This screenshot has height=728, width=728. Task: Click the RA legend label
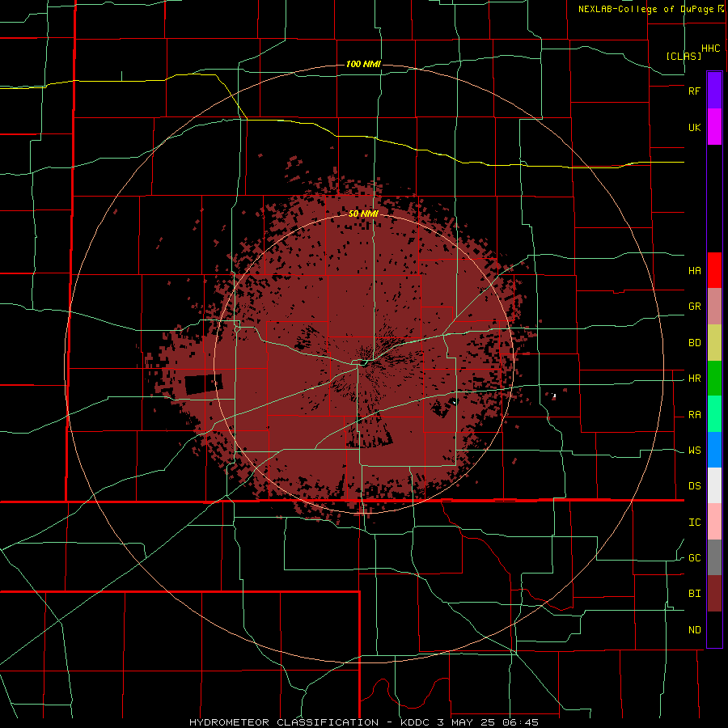pyautogui.click(x=694, y=415)
